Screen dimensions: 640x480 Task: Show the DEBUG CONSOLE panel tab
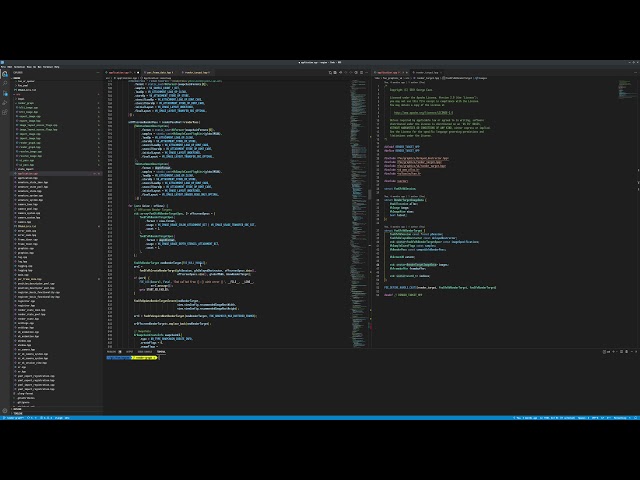145,351
